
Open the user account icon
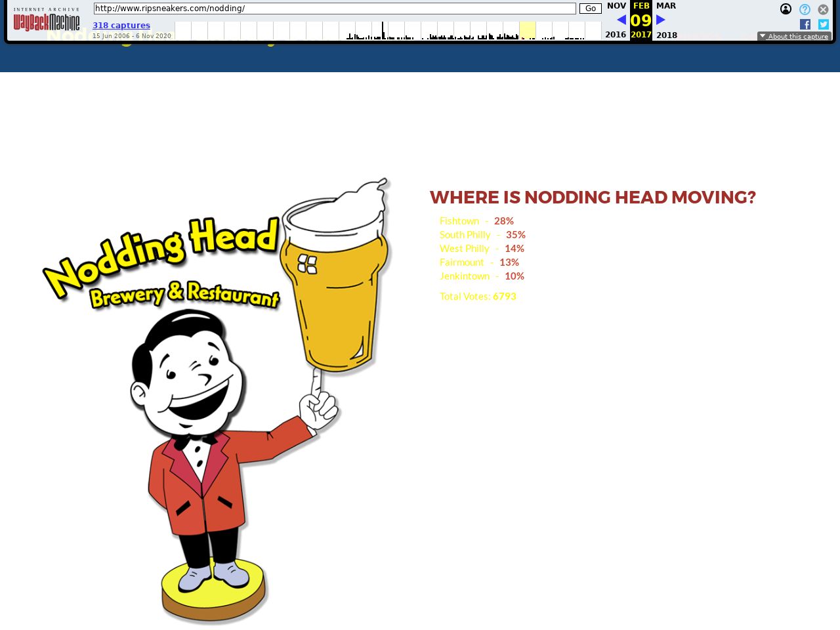pos(786,9)
